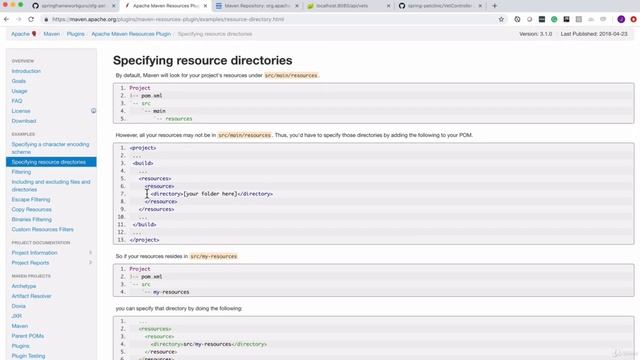Open the purple profile avatar
This screenshot has width=640, height=360.
point(621,19)
